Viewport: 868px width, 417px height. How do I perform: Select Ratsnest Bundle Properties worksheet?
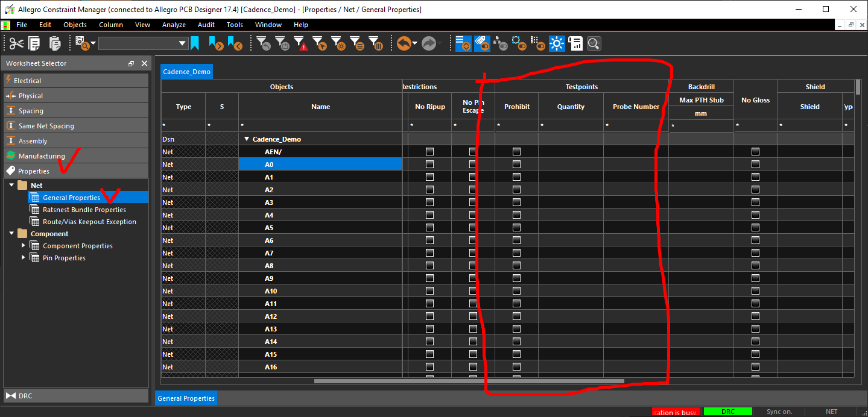[x=84, y=210]
